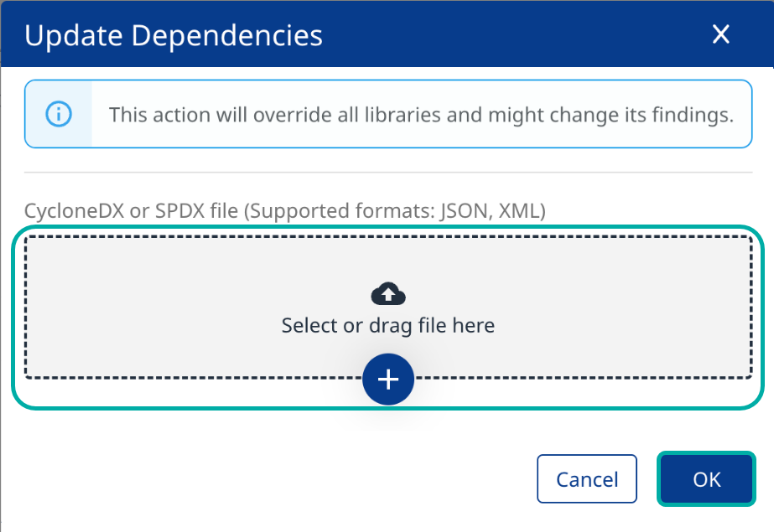Screen dimensions: 774x532
Task: Click the word 'CycloneDX' above the upload box
Action: pos(75,211)
